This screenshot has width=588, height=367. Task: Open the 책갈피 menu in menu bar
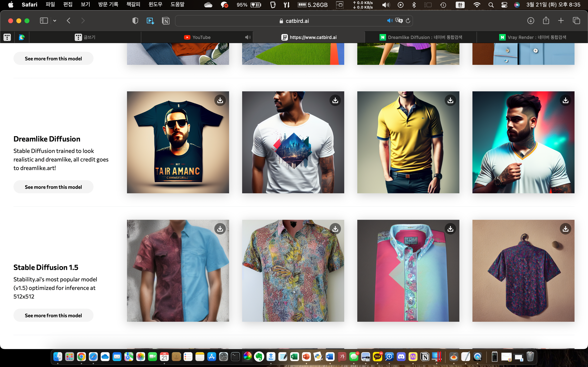click(133, 5)
